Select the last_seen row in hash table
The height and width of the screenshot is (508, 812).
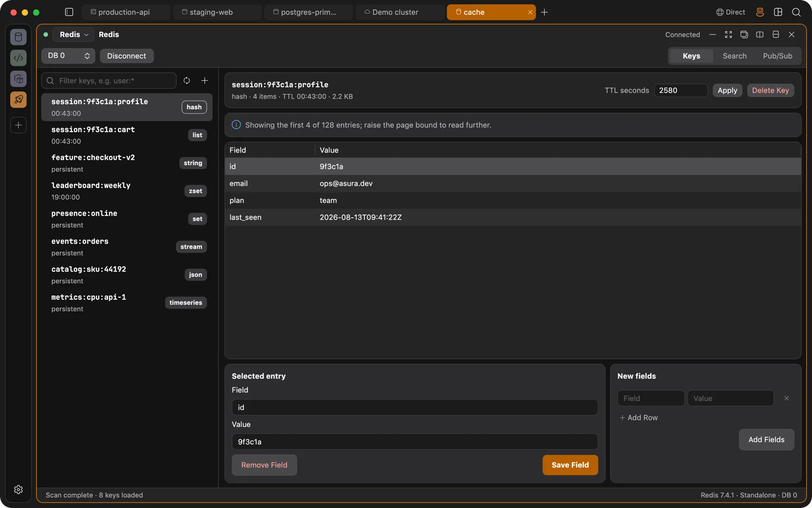[x=513, y=217]
